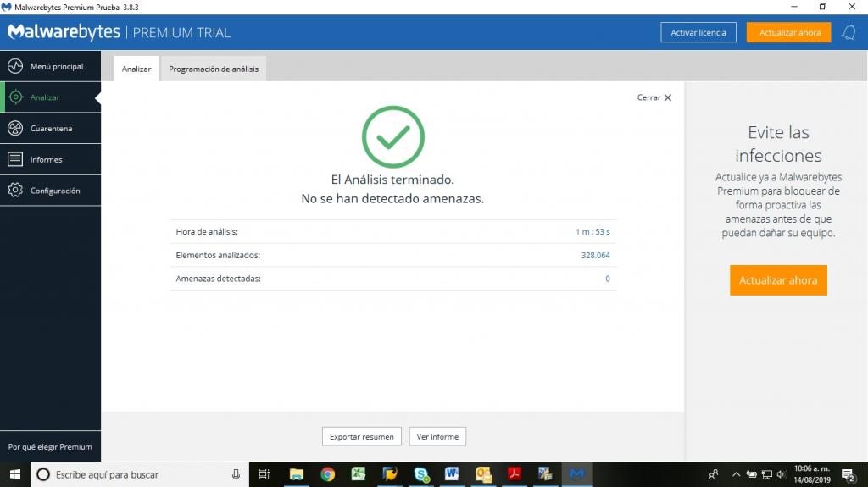Open Por qué elegir Premium link
Viewport: 868px width, 487px height.
50,446
